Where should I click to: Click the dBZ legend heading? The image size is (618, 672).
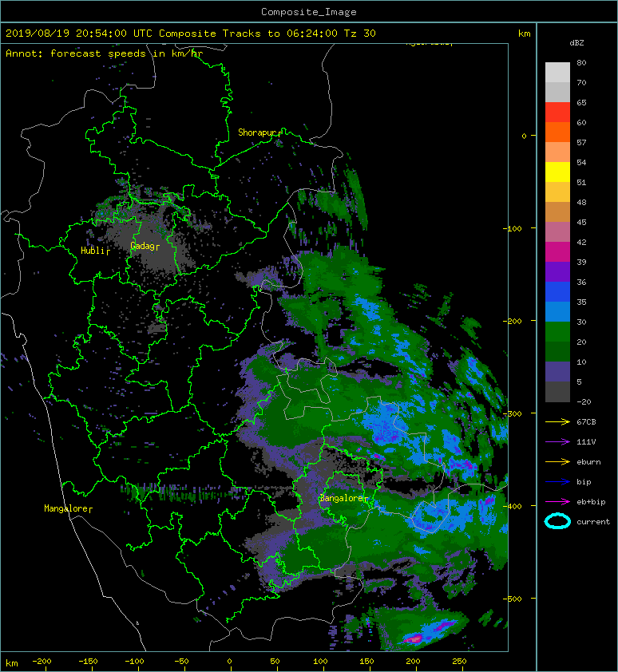(576, 43)
